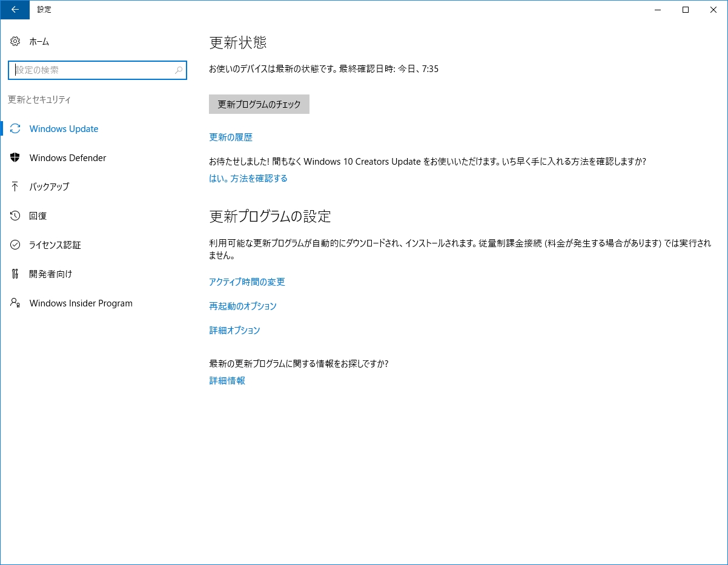Click the 詳細情報 link
The width and height of the screenshot is (728, 565).
227,380
